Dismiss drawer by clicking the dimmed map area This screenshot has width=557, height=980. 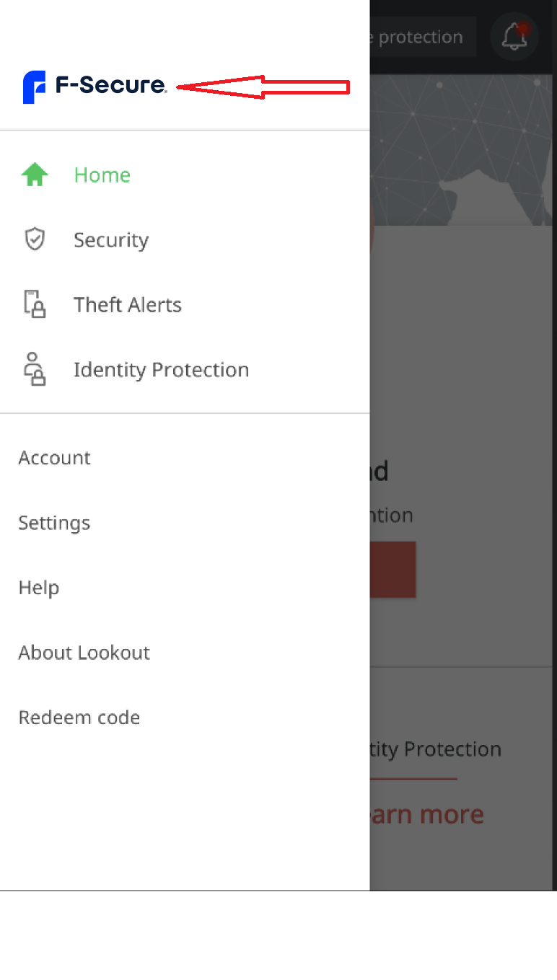click(x=463, y=149)
